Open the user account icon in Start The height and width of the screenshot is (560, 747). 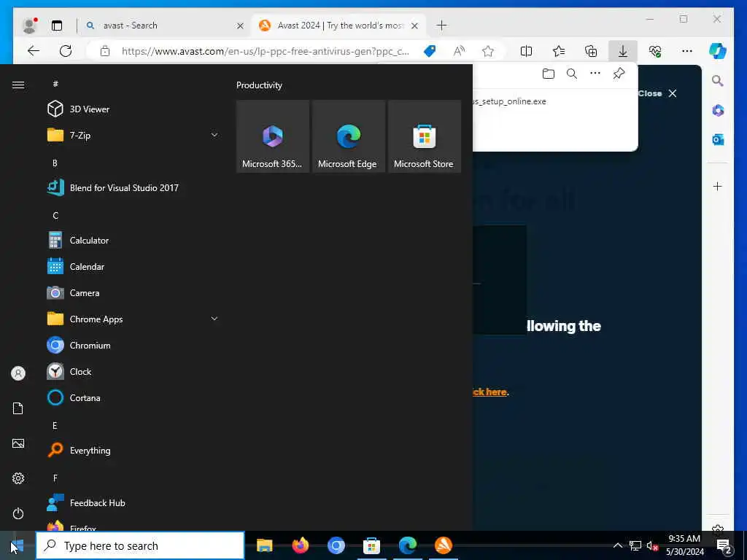(x=18, y=373)
